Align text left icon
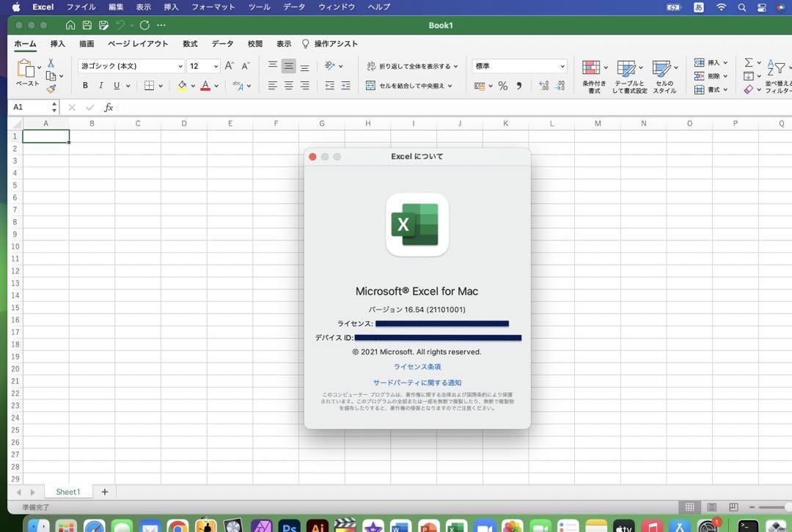Viewport: 792px width, 532px height. 272,85
